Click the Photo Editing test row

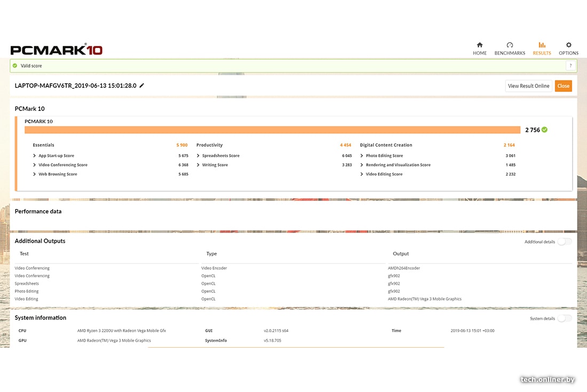pyautogui.click(x=27, y=291)
